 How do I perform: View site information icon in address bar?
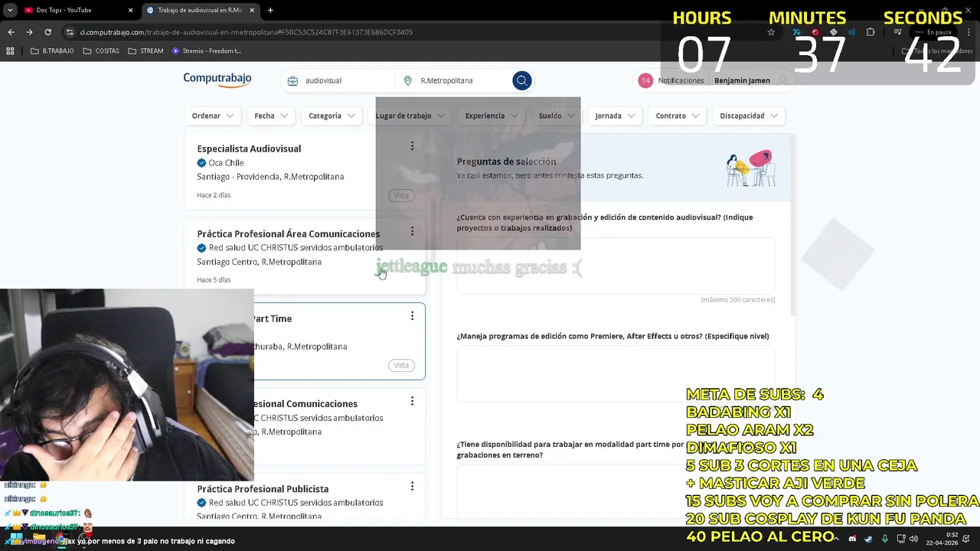(x=70, y=32)
